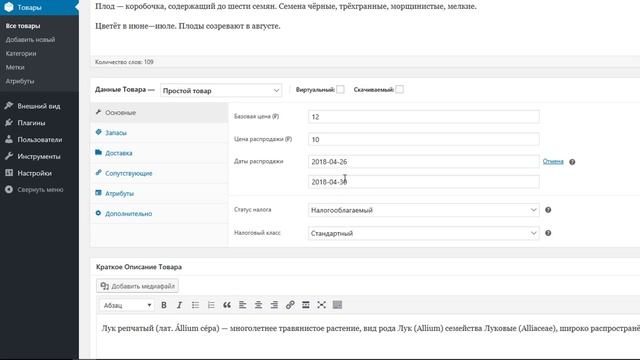This screenshot has width=640, height=360.
Task: Show help tooltip for Статус налога
Action: tap(548, 210)
